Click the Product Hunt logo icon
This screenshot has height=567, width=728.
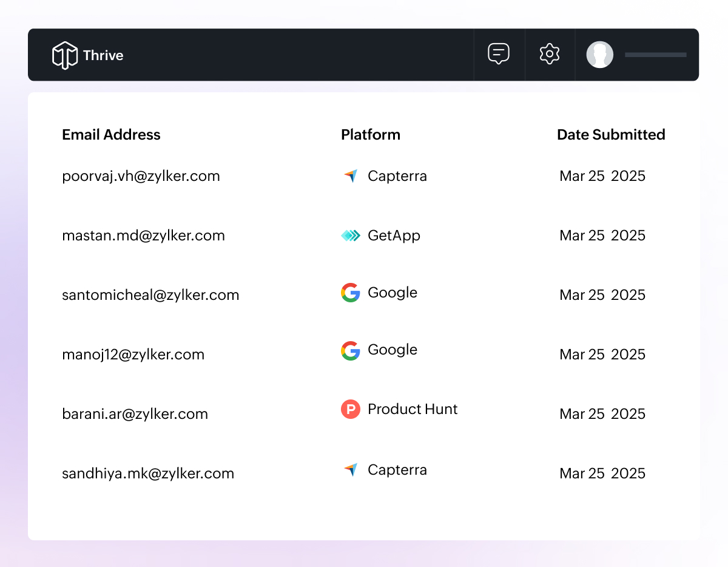(x=351, y=409)
